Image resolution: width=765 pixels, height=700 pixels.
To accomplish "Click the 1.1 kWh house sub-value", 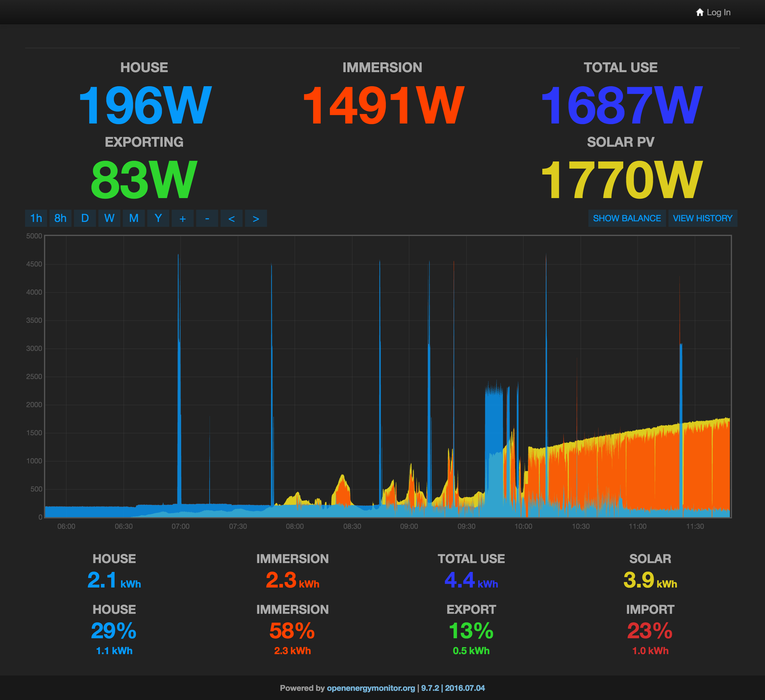I will 114,651.
